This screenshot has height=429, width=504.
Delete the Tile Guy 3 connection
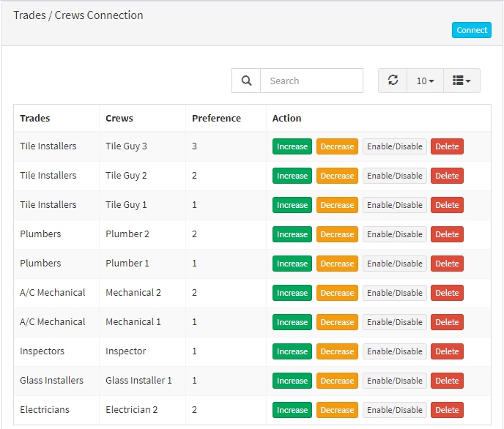tap(447, 146)
